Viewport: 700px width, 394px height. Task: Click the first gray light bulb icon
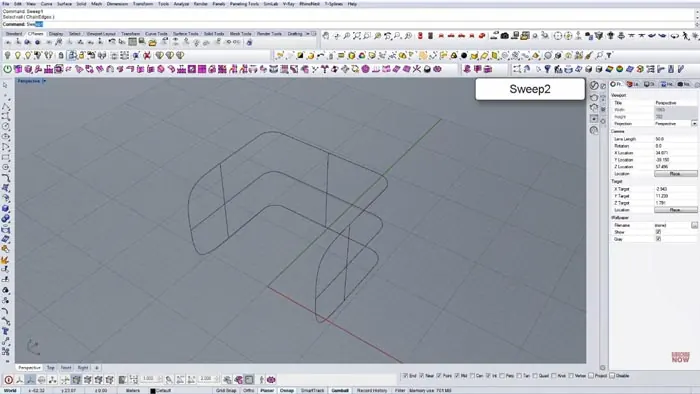click(x=8, y=55)
